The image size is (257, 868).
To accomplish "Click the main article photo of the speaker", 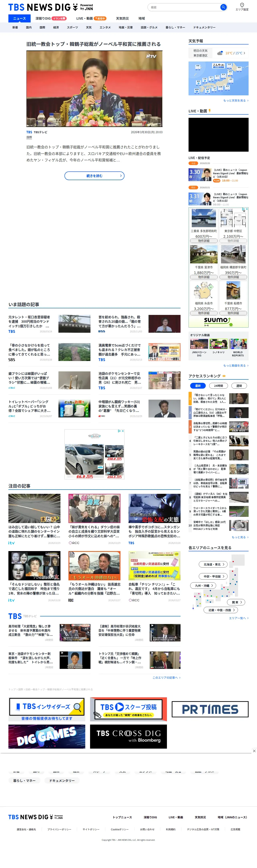I will (x=94, y=89).
